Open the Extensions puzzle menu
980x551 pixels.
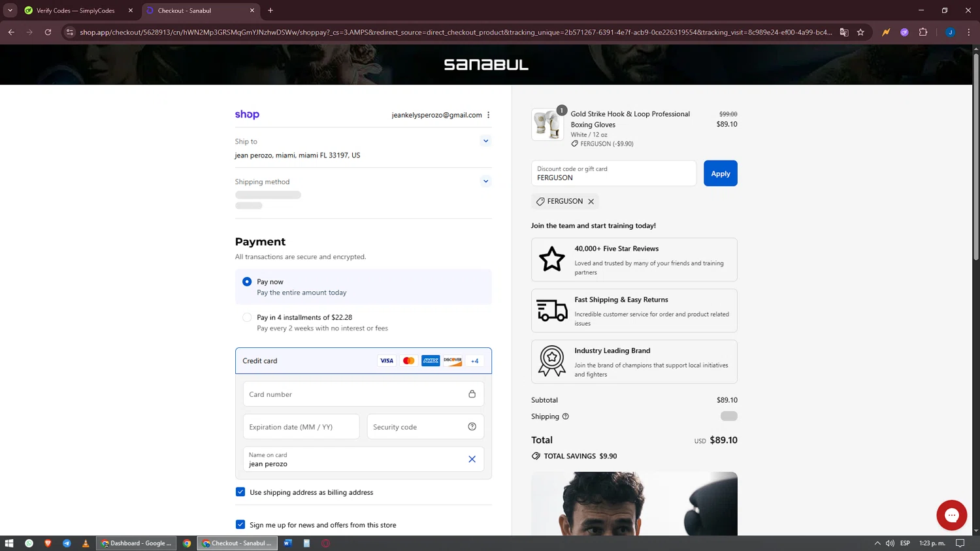(923, 32)
